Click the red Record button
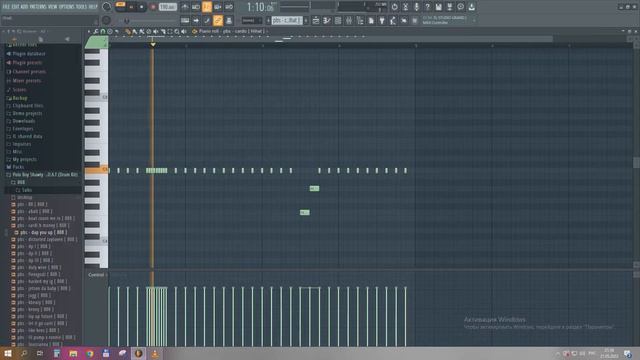This screenshot has width=640, height=360. (153, 7)
